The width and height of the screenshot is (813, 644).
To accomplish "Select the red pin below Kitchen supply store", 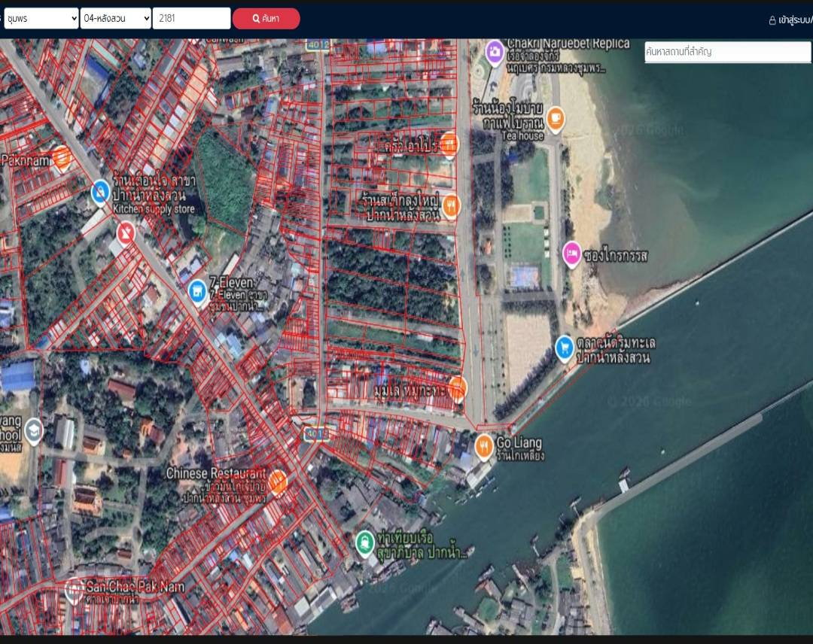I will (126, 234).
